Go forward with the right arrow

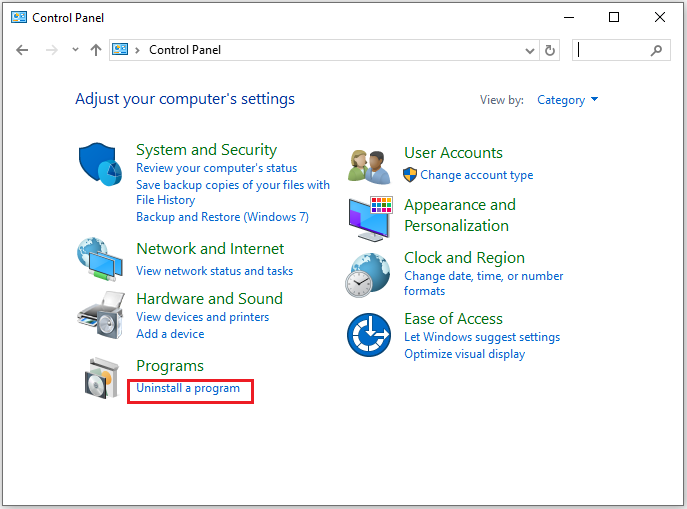point(52,50)
